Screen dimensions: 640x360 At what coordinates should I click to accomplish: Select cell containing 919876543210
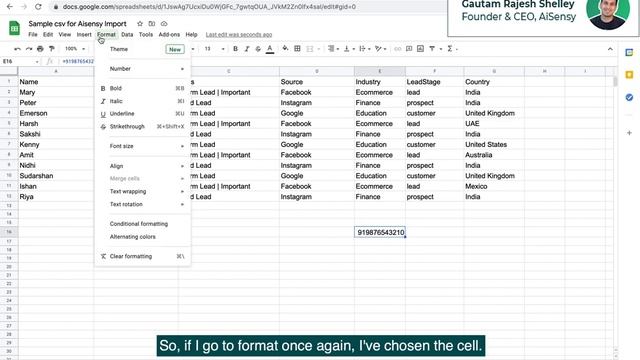coord(380,232)
